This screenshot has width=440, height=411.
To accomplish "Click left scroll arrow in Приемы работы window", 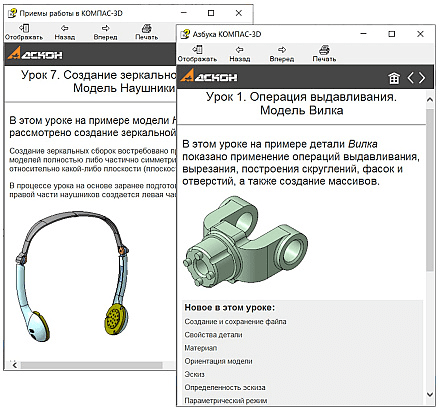I will tap(15, 366).
